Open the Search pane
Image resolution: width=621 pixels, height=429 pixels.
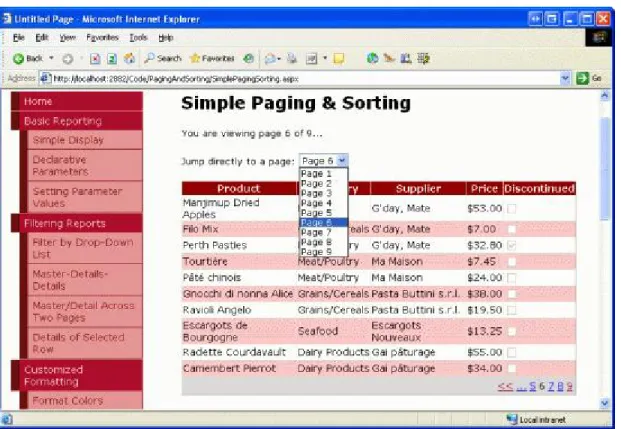click(163, 59)
